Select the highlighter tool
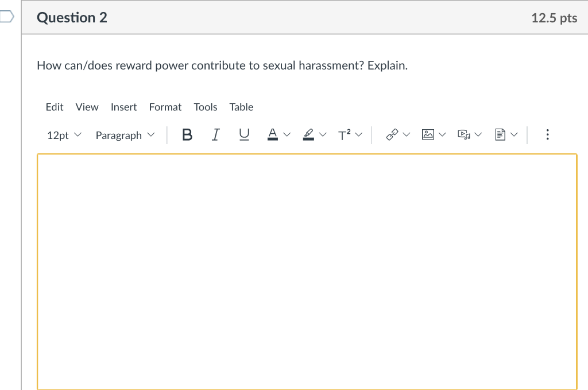The width and height of the screenshot is (588, 390). (x=308, y=134)
